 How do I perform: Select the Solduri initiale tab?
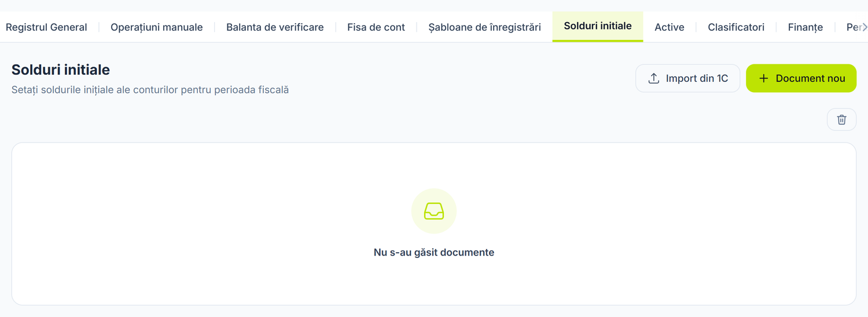(598, 27)
